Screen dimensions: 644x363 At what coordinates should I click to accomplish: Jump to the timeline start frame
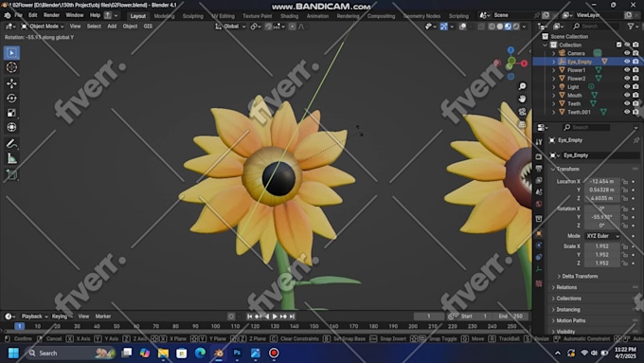click(249, 317)
